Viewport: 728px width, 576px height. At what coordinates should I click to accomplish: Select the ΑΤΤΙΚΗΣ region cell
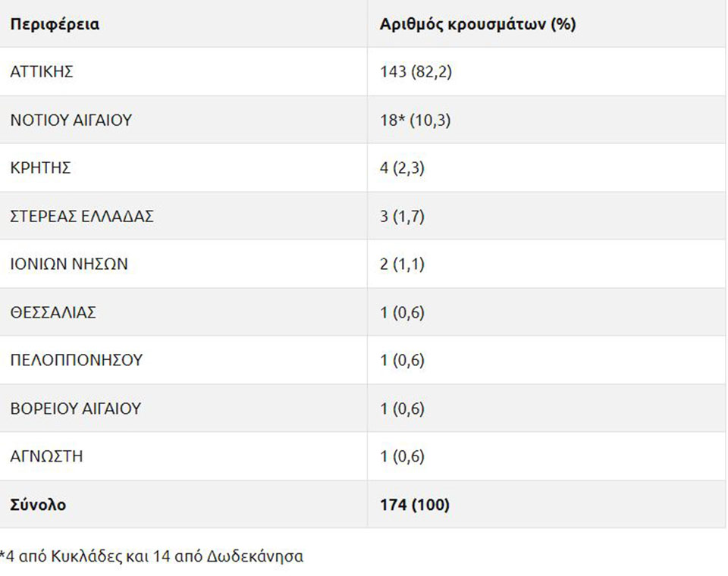coord(42,72)
